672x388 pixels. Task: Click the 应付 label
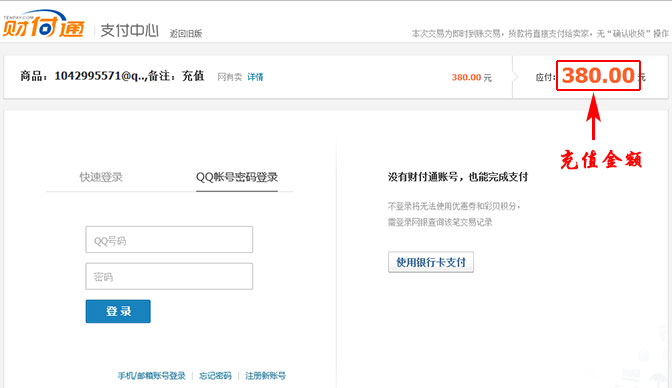pos(545,77)
